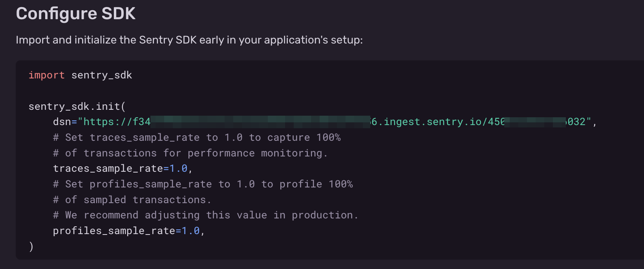Click the 'of sampled transactions' comment
The width and height of the screenshot is (644, 269).
(132, 200)
